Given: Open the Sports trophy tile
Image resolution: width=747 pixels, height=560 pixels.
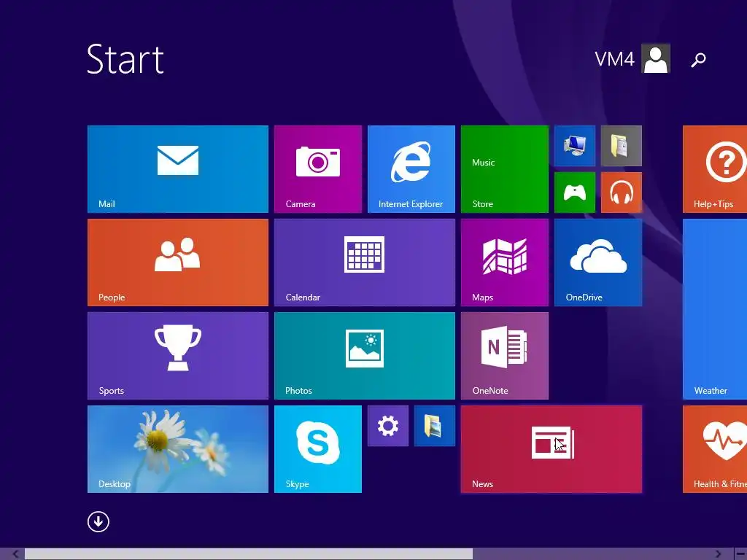Looking at the screenshot, I should [178, 356].
